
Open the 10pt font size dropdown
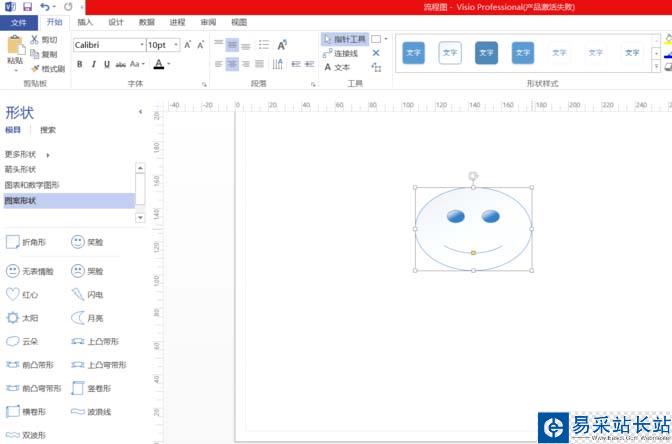point(176,45)
